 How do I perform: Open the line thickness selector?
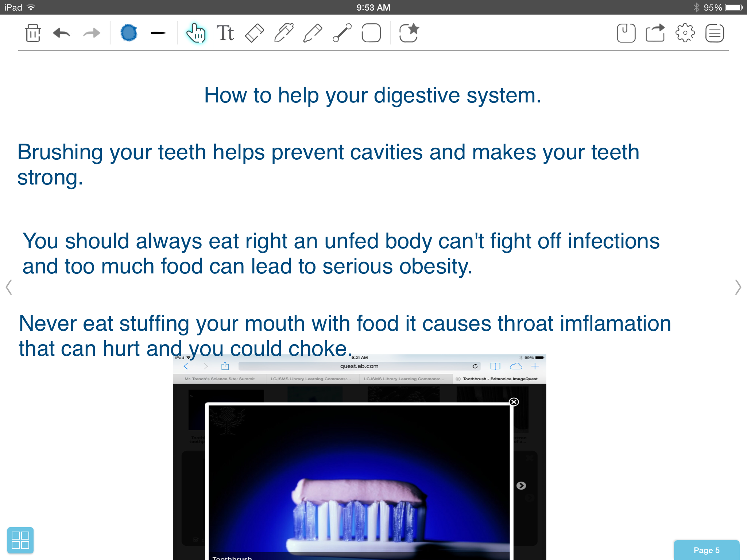[x=158, y=33]
